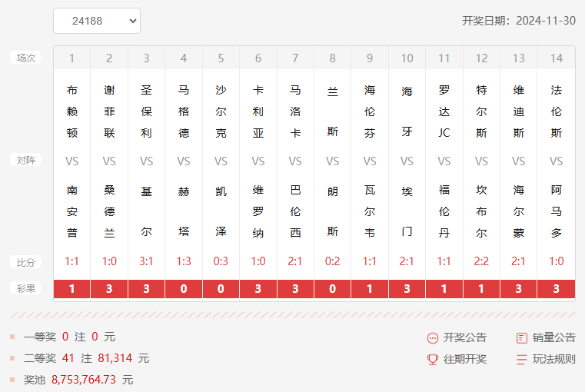Viewport: 585px width, 392px height.
Task: Click the 比分 row label
Action: [26, 262]
